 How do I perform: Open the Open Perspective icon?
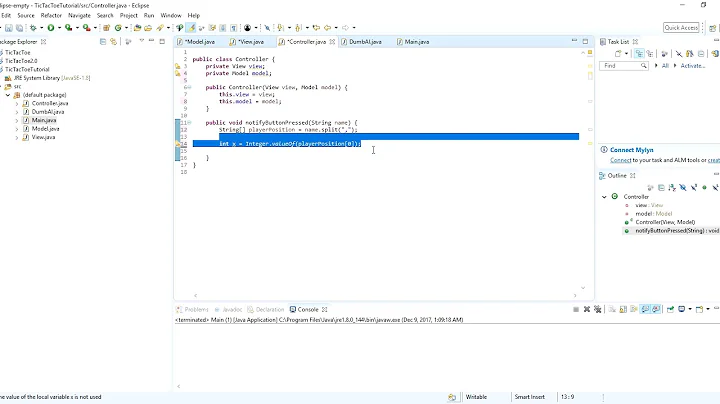(712, 28)
